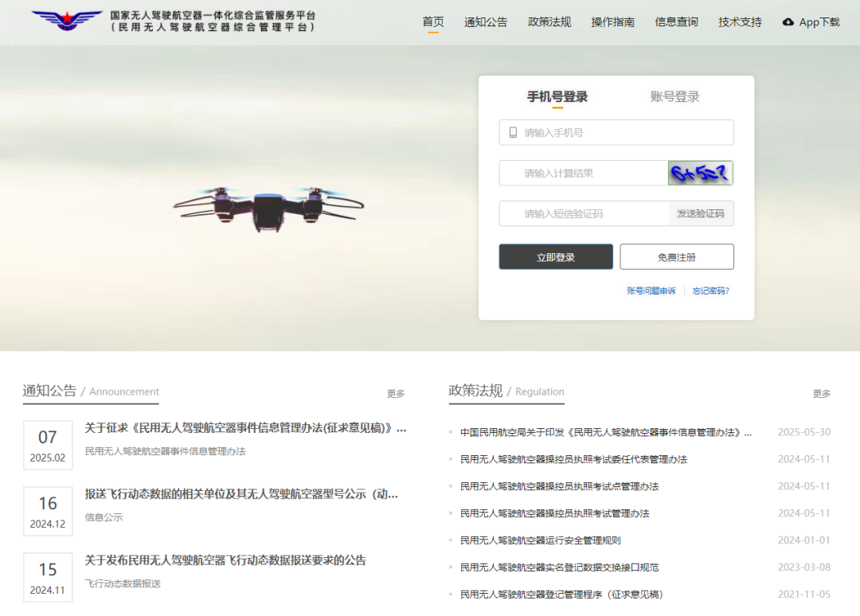This screenshot has width=860, height=616.
Task: Click the 飞行动态数据报送 subtitle text
Action: 123,583
